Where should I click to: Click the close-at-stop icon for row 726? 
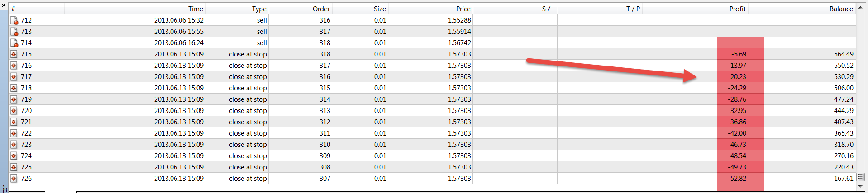[x=14, y=179]
